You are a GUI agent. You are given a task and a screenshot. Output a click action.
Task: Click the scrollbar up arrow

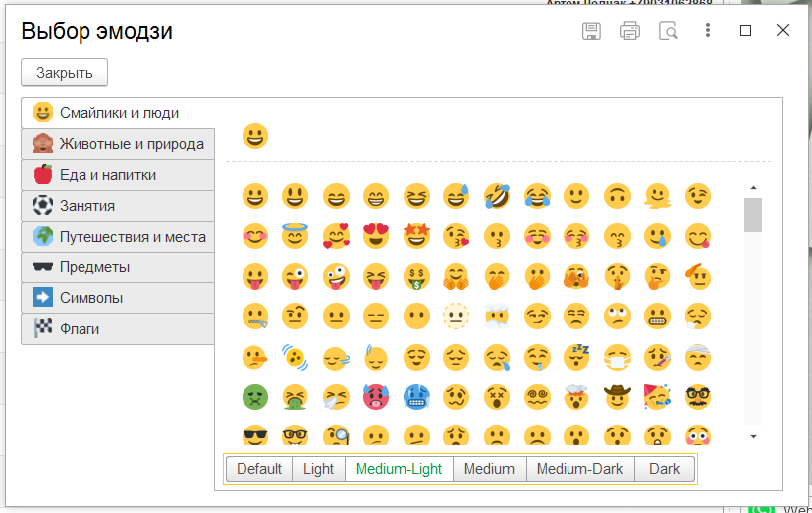click(x=753, y=188)
